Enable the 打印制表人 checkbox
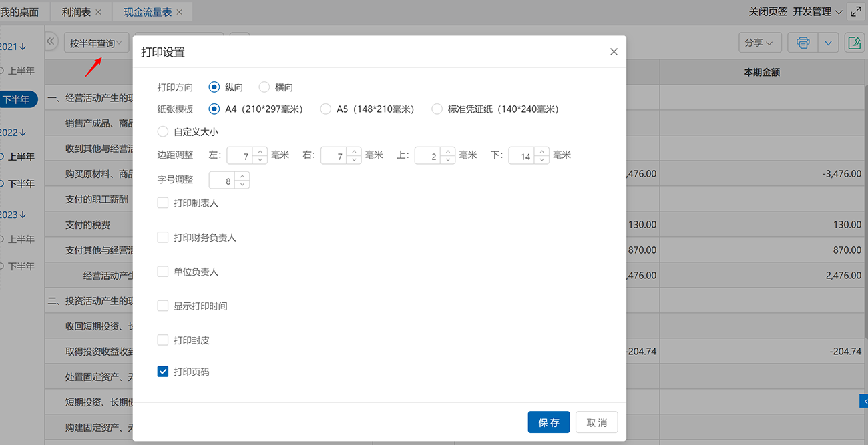 click(x=163, y=203)
